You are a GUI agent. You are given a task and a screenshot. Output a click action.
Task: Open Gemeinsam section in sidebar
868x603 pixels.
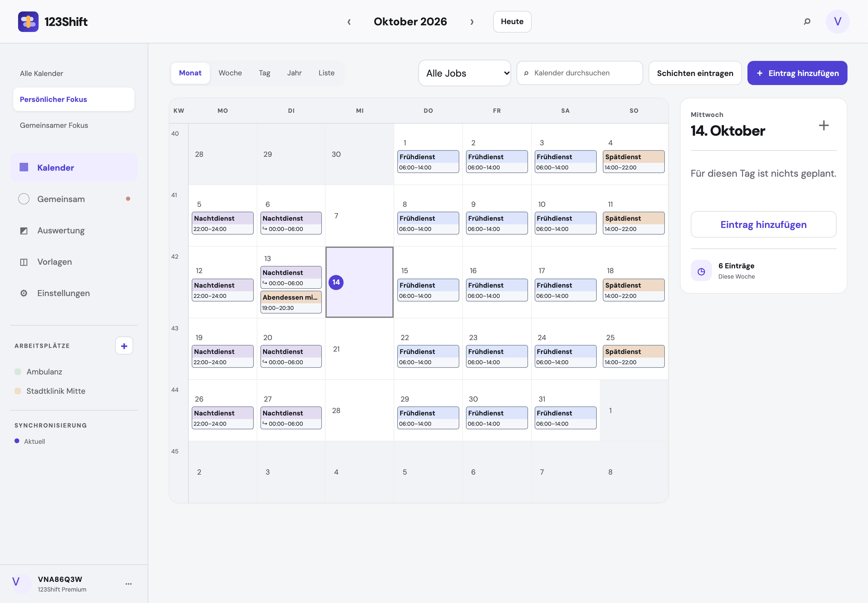[74, 199]
